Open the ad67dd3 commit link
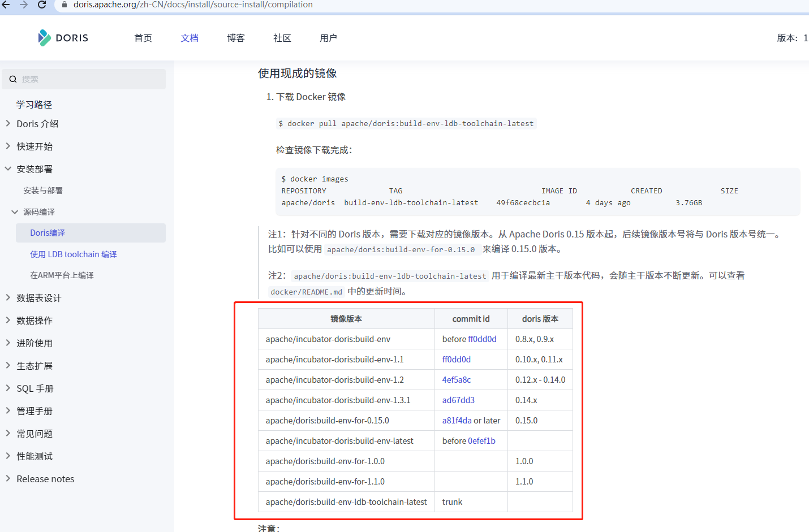This screenshot has height=532, width=809. coord(458,400)
